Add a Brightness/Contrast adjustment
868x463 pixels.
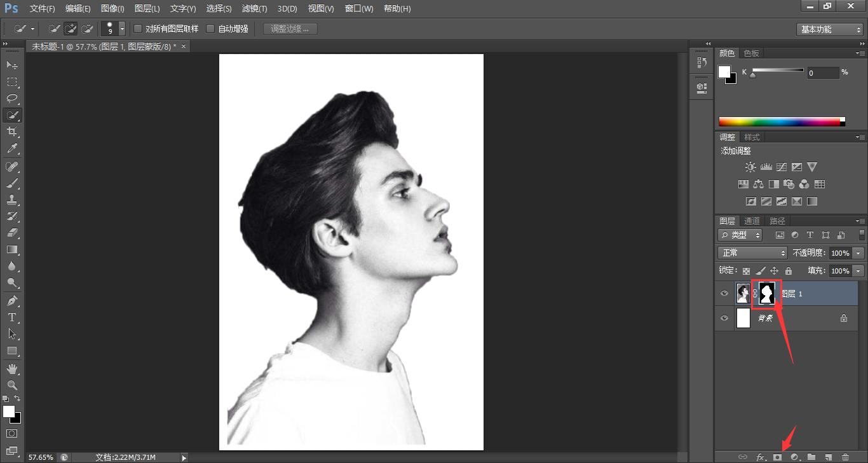750,167
